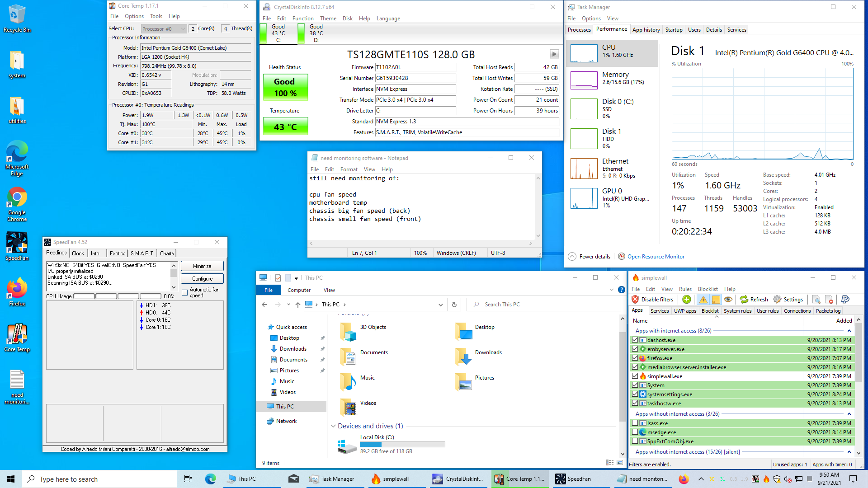Screen dimensions: 868x488
Task: Click the Refresh icon in simplewall
Action: pyautogui.click(x=744, y=300)
